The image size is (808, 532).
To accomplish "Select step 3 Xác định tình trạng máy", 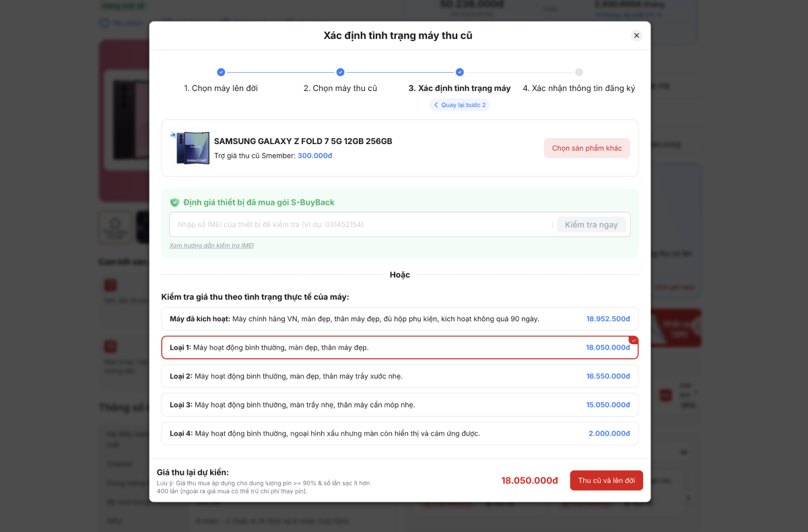I will [459, 88].
